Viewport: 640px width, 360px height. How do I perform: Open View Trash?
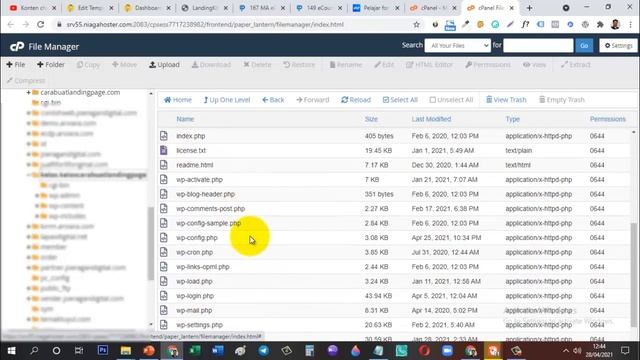(x=506, y=100)
